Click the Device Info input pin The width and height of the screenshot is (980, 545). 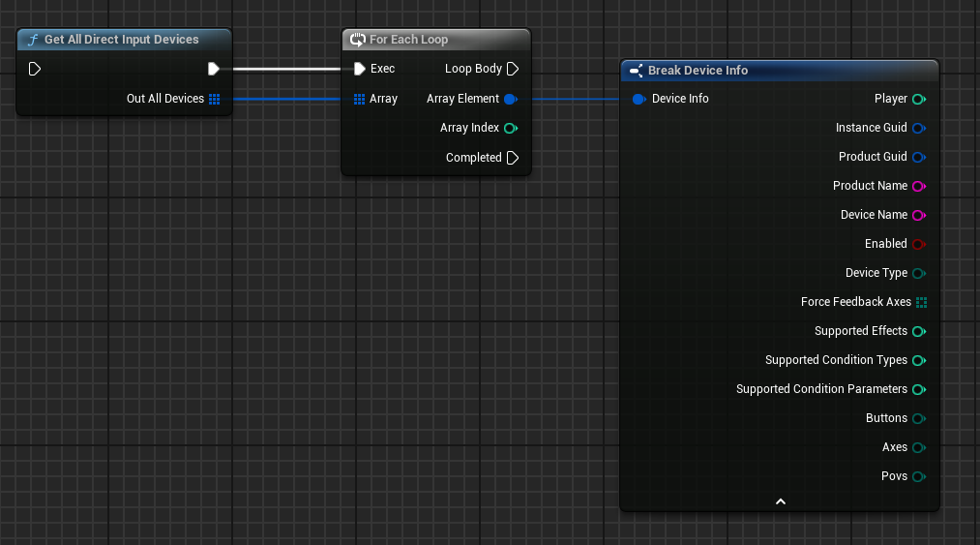(x=638, y=99)
